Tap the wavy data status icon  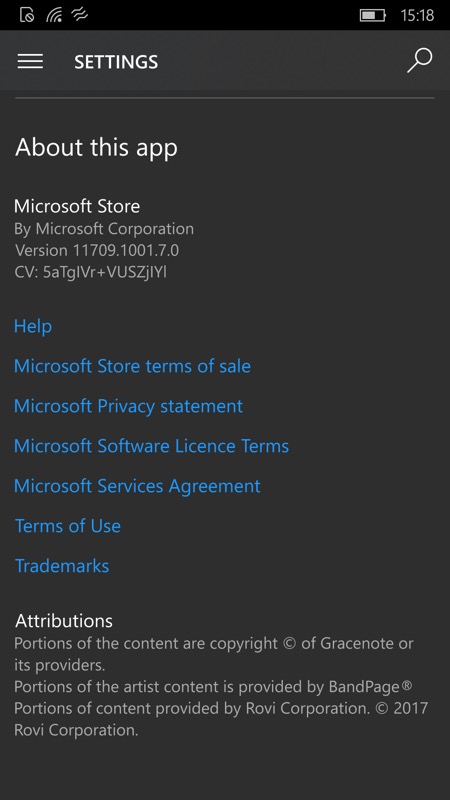pyautogui.click(x=80, y=15)
